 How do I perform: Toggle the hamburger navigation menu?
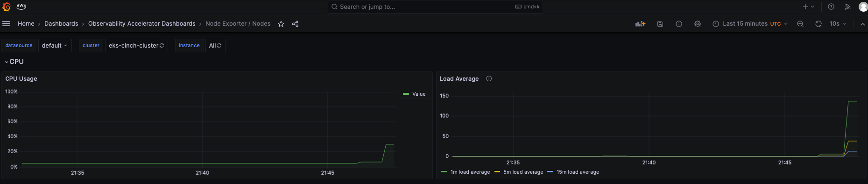pyautogui.click(x=7, y=24)
